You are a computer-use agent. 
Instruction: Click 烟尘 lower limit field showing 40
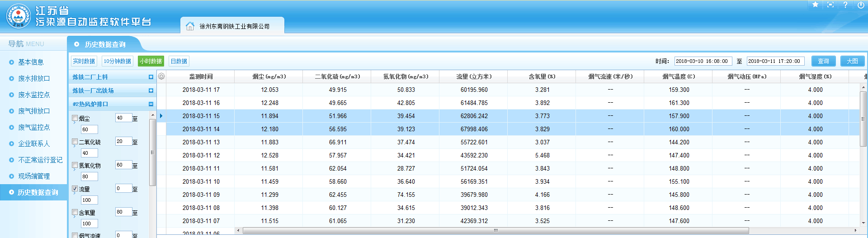123,118
